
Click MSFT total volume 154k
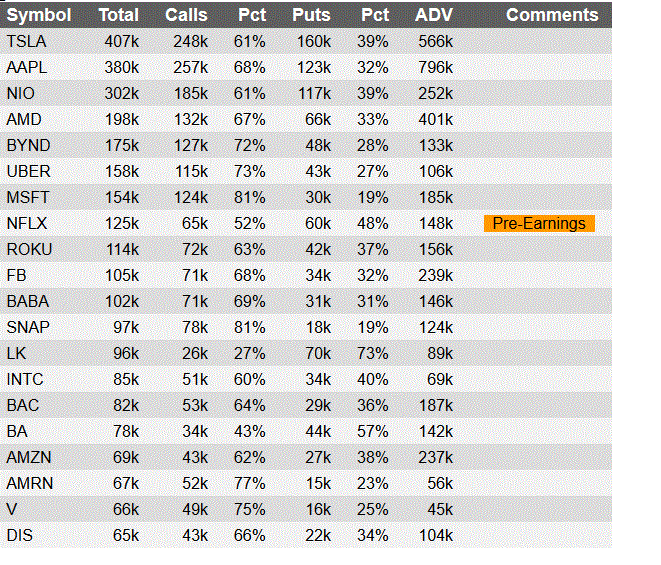click(122, 197)
